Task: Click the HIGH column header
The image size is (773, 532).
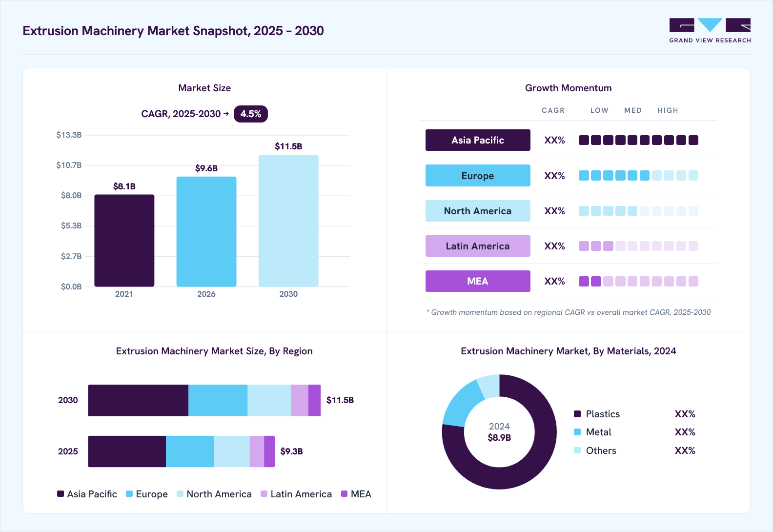Action: [x=668, y=110]
